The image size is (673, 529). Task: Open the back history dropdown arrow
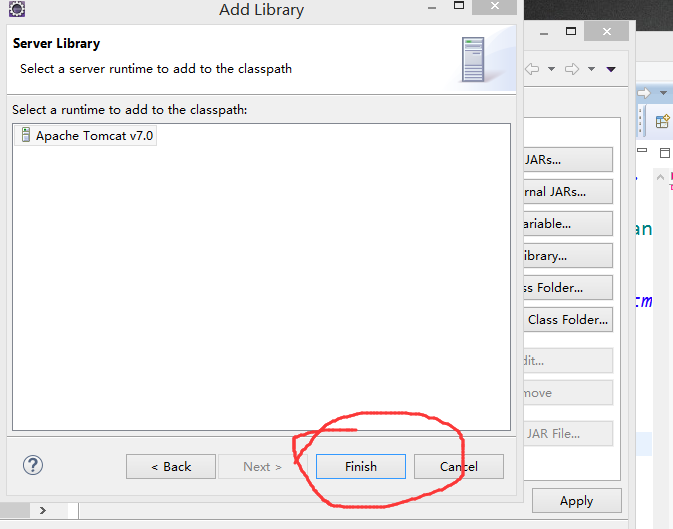click(552, 69)
